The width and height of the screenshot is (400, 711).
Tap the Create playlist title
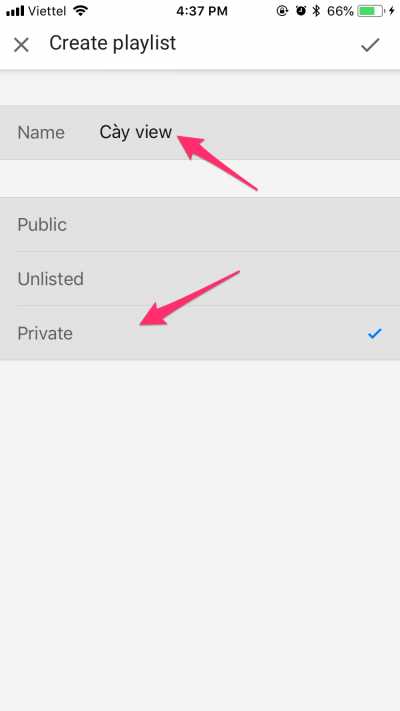tap(112, 43)
